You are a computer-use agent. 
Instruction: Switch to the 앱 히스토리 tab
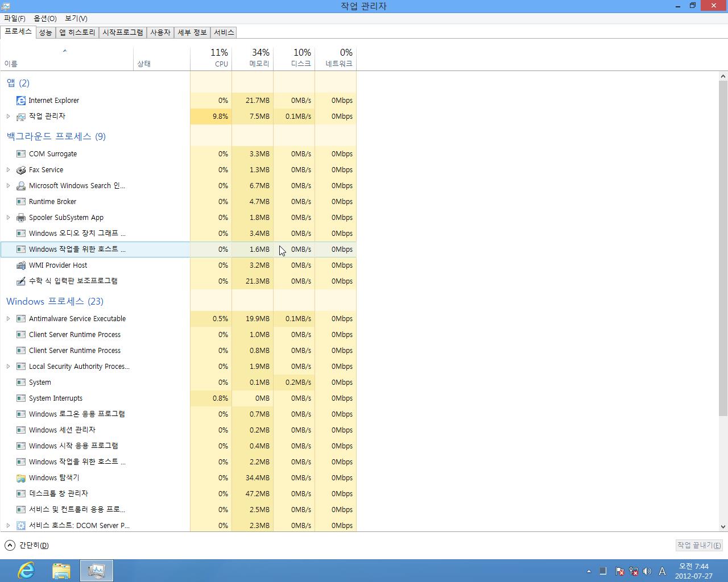[x=77, y=32]
